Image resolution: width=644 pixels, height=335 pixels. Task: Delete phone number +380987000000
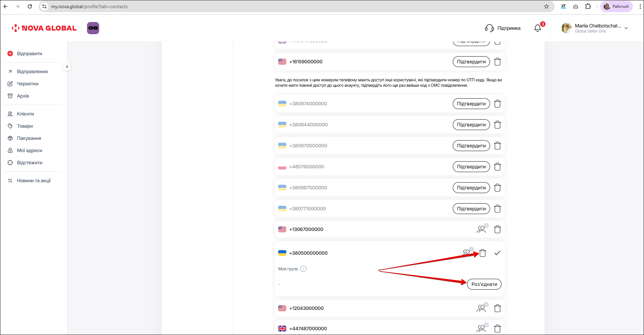click(497, 188)
